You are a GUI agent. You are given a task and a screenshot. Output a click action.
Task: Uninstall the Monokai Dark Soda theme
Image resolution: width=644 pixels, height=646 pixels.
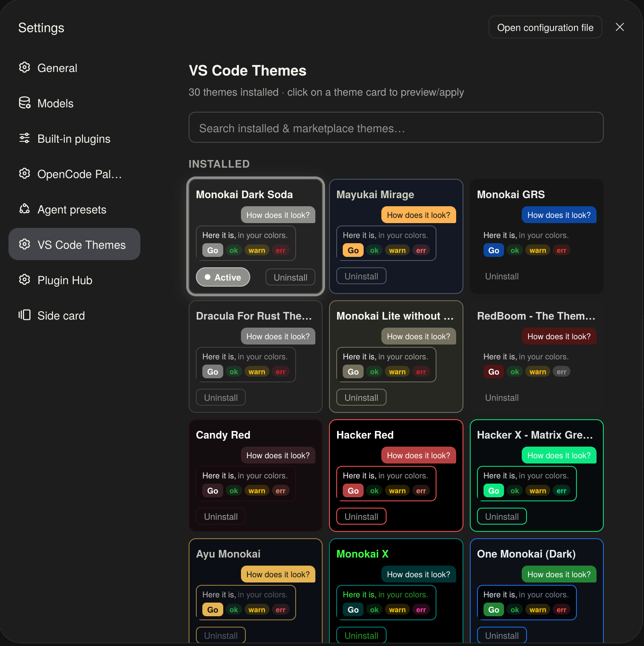[290, 277]
